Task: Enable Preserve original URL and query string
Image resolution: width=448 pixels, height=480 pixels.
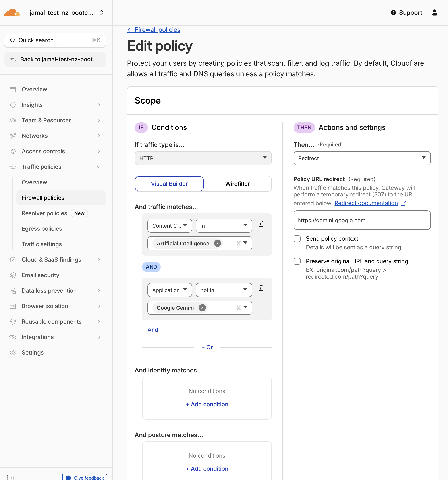Action: click(x=297, y=261)
